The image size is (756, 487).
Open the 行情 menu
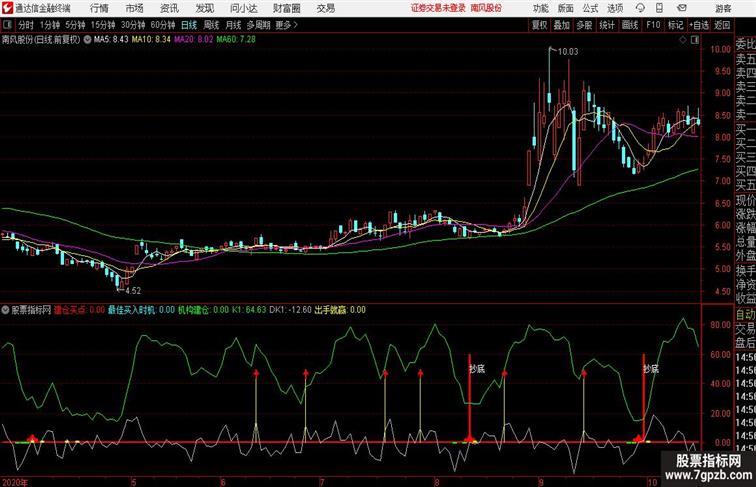coord(99,8)
